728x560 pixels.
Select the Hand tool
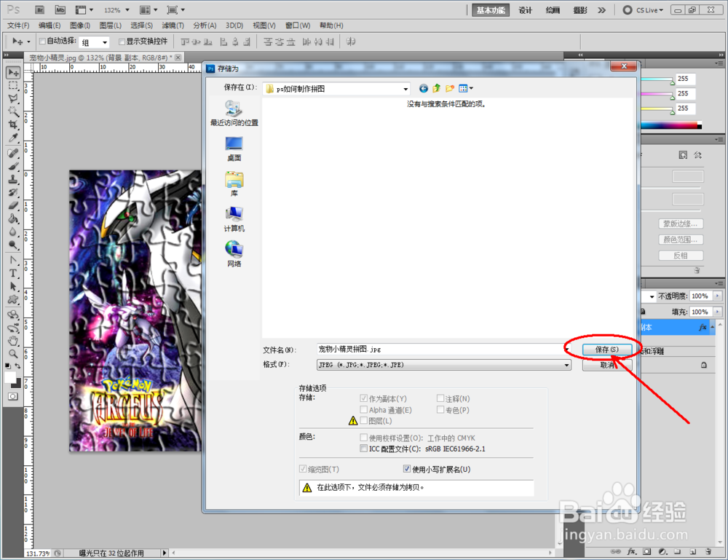point(13,341)
